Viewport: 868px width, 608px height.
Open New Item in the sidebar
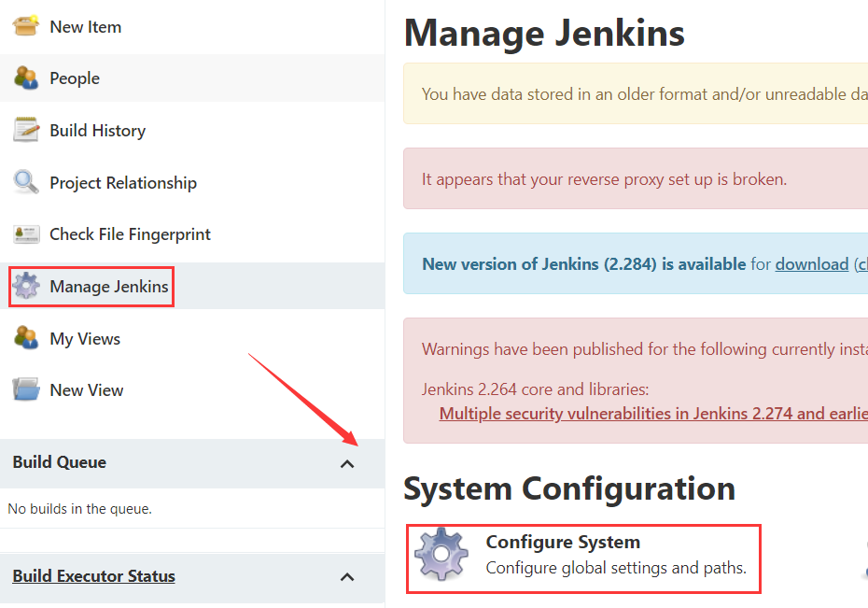[86, 26]
